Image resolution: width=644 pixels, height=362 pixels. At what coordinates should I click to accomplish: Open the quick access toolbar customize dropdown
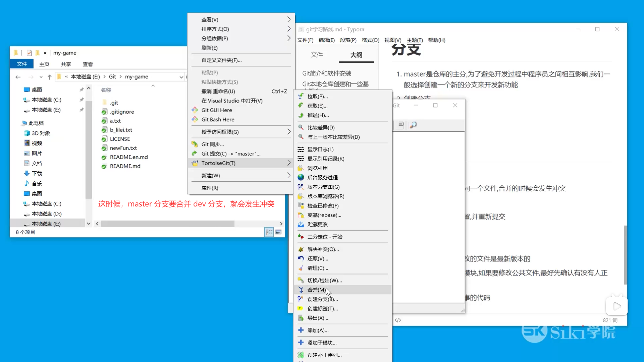pyautogui.click(x=45, y=53)
